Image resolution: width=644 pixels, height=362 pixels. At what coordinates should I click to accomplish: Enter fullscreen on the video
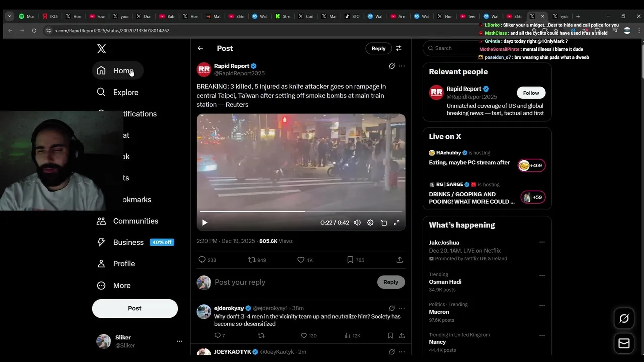coord(396,223)
